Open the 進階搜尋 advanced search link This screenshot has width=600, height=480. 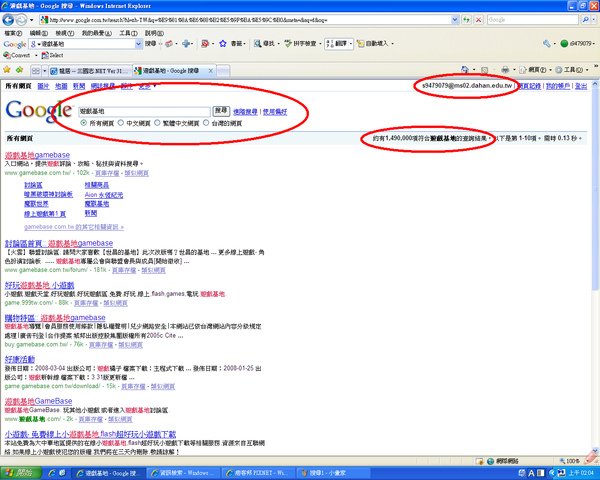click(245, 112)
